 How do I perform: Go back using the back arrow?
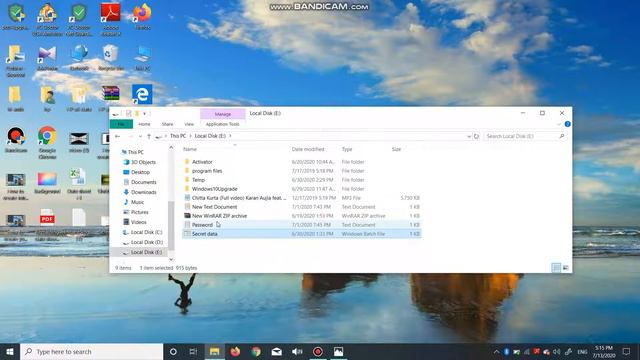pyautogui.click(x=118, y=136)
